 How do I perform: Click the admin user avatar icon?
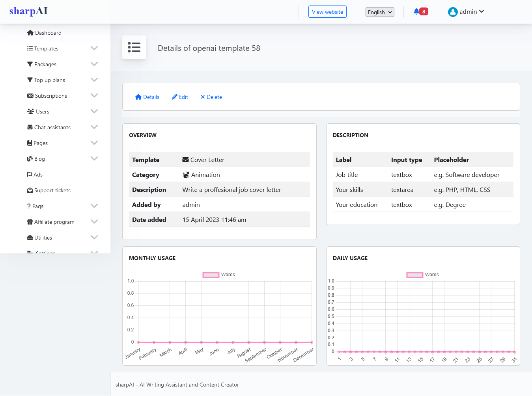[452, 12]
